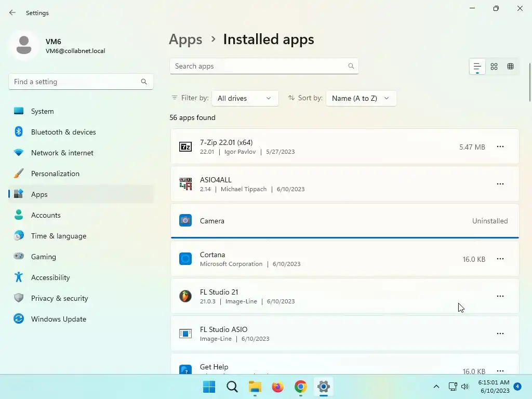Image resolution: width=532 pixels, height=399 pixels.
Task: Click Settings gear icon in taskbar
Action: 323,387
